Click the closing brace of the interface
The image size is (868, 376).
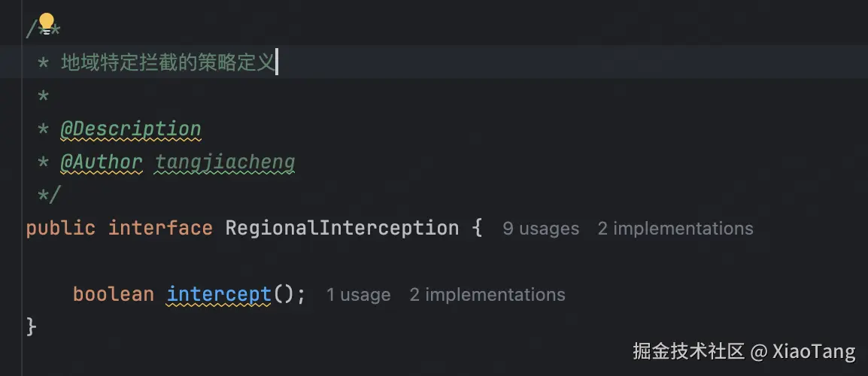(x=32, y=326)
